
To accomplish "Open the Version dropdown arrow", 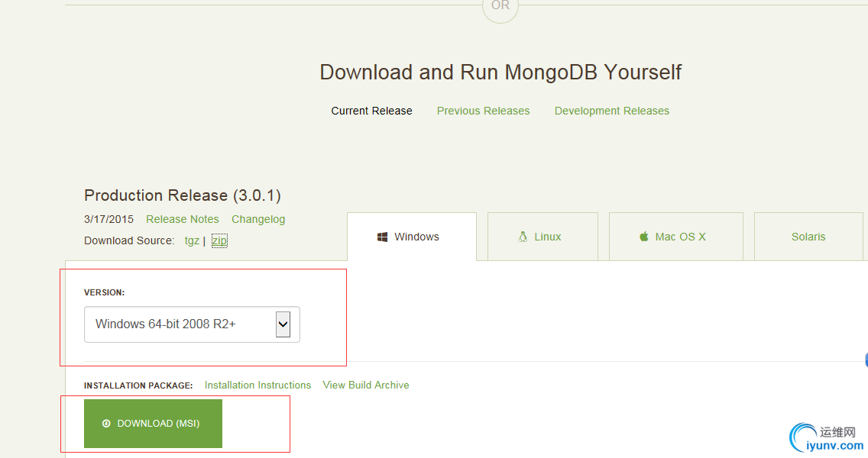I will (x=283, y=324).
